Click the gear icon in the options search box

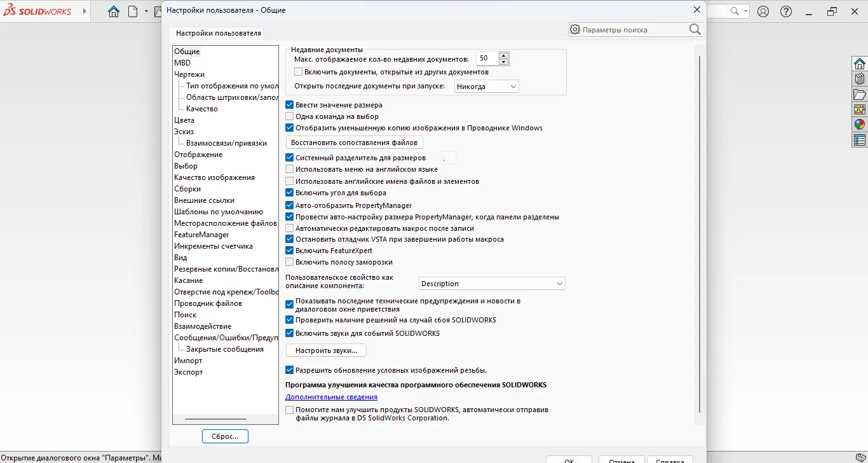click(x=575, y=29)
